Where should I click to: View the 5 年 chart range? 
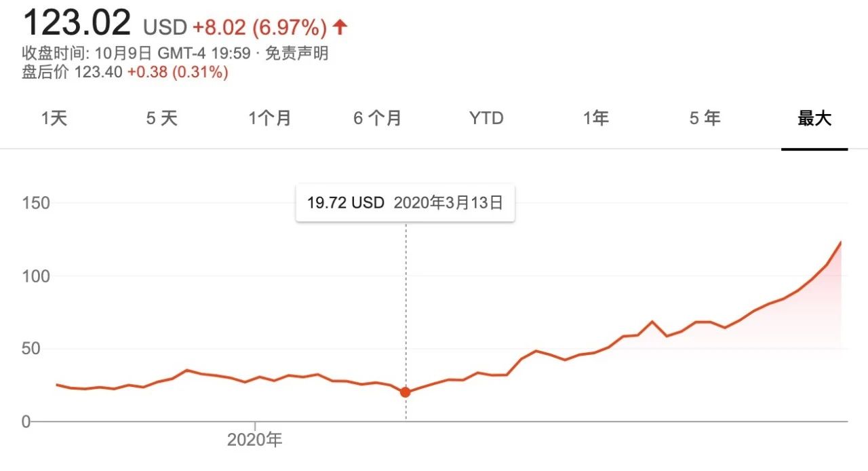tap(705, 119)
